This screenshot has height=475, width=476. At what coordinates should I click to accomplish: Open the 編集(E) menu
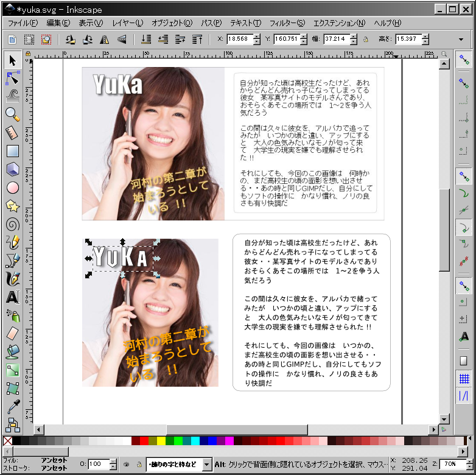click(x=58, y=23)
